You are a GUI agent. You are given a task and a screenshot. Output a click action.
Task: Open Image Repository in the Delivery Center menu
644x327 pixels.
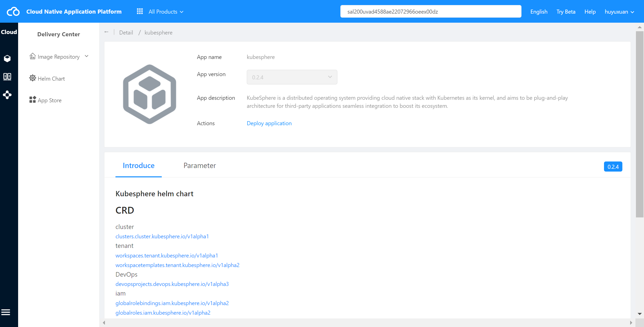tap(59, 57)
